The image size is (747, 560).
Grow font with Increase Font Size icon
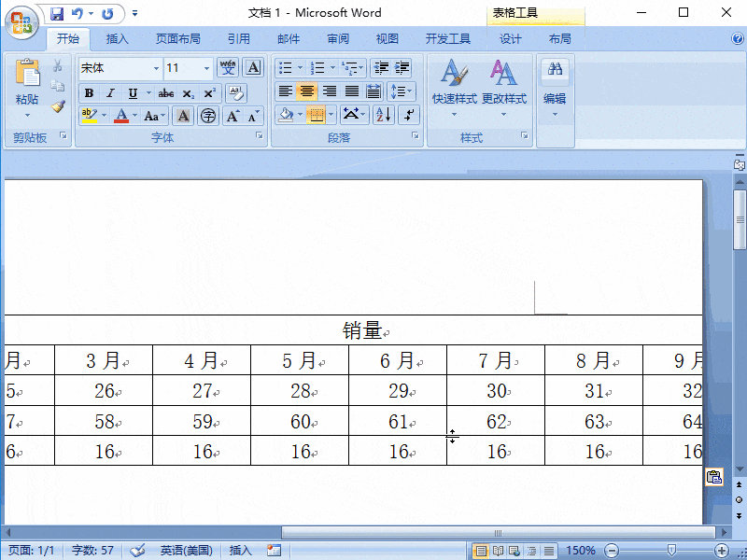233,114
